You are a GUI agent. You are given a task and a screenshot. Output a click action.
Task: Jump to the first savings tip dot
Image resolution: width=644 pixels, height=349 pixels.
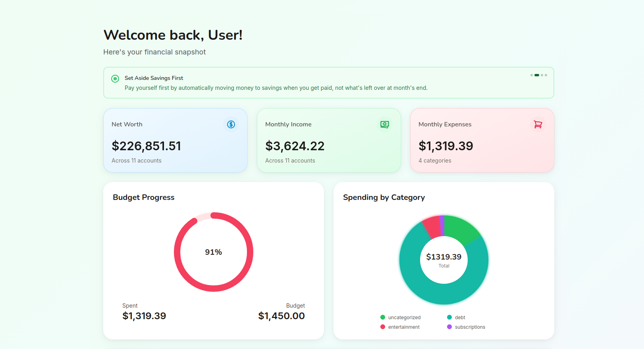point(532,75)
